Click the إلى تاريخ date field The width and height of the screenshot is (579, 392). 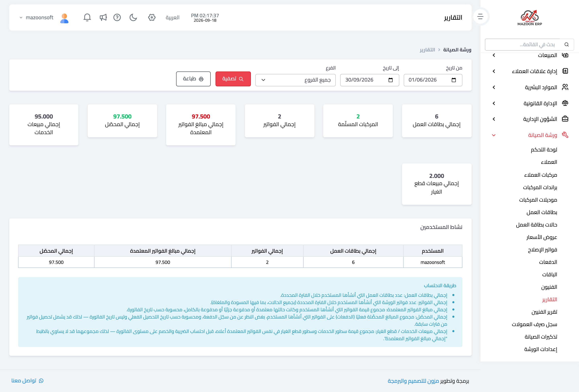370,80
